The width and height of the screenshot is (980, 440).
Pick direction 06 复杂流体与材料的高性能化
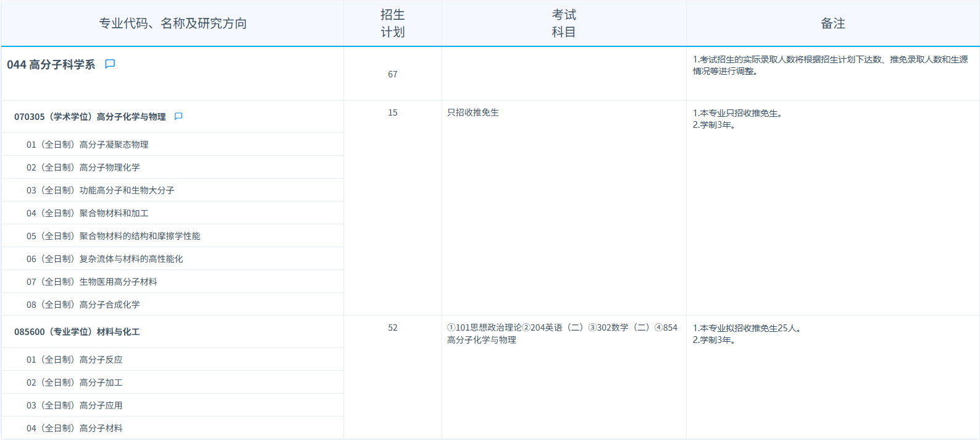tap(104, 259)
